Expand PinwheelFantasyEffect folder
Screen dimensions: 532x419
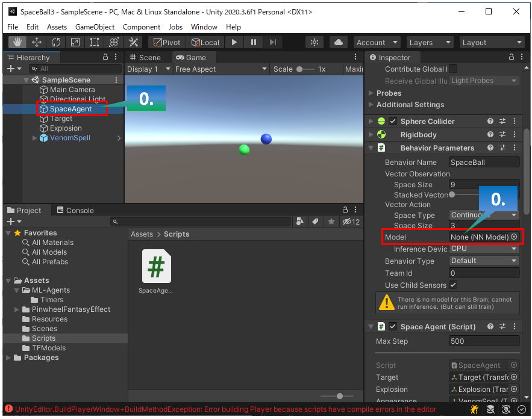pos(16,309)
